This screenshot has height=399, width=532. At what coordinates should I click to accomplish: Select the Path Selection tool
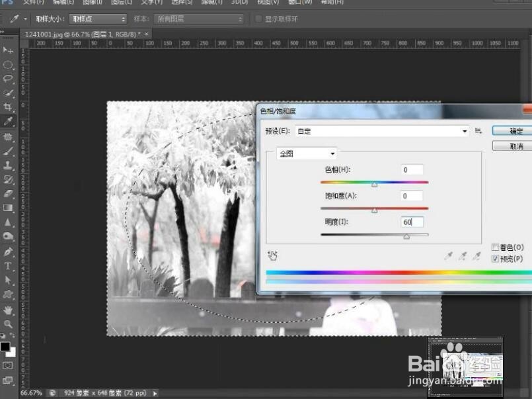click(7, 280)
